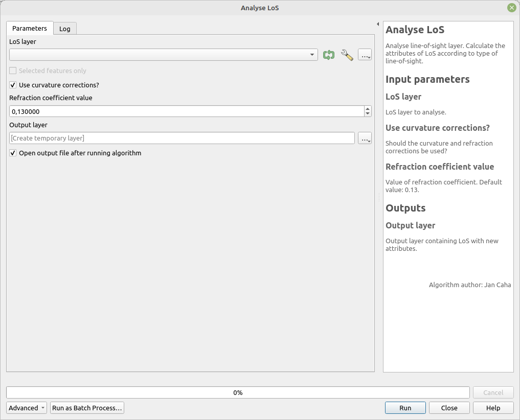The width and height of the screenshot is (520, 420).
Task: Click the Output layer text field
Action: [x=182, y=138]
